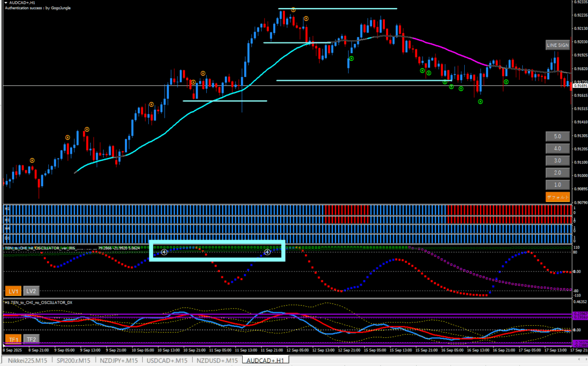Select the 3.0 scale button
This screenshot has width=588, height=366.
[x=558, y=161]
